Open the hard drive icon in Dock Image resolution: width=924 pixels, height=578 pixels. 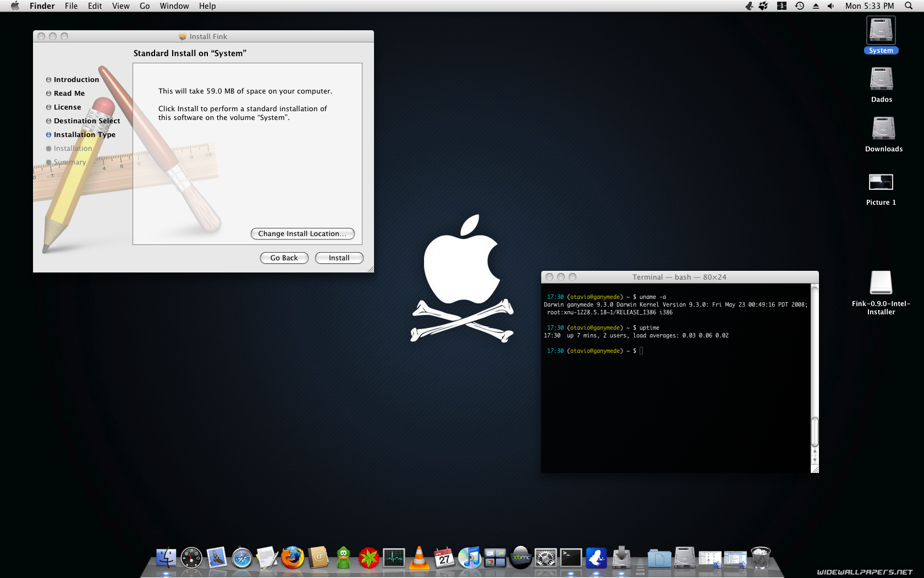(x=685, y=558)
